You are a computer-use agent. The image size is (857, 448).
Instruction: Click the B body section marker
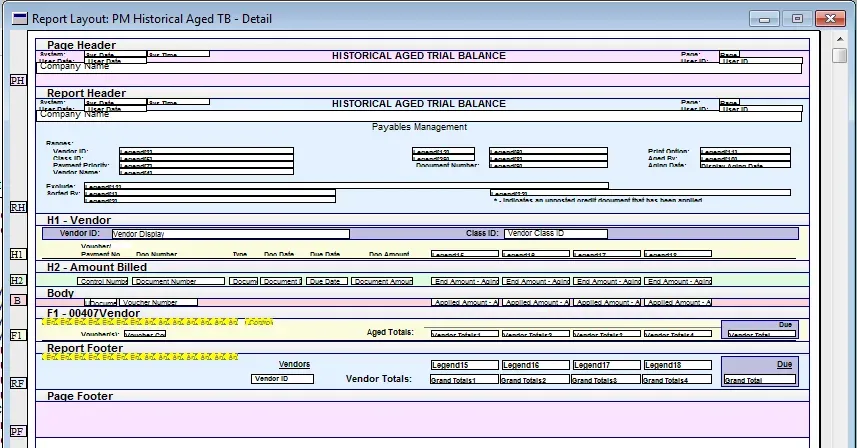[x=17, y=300]
